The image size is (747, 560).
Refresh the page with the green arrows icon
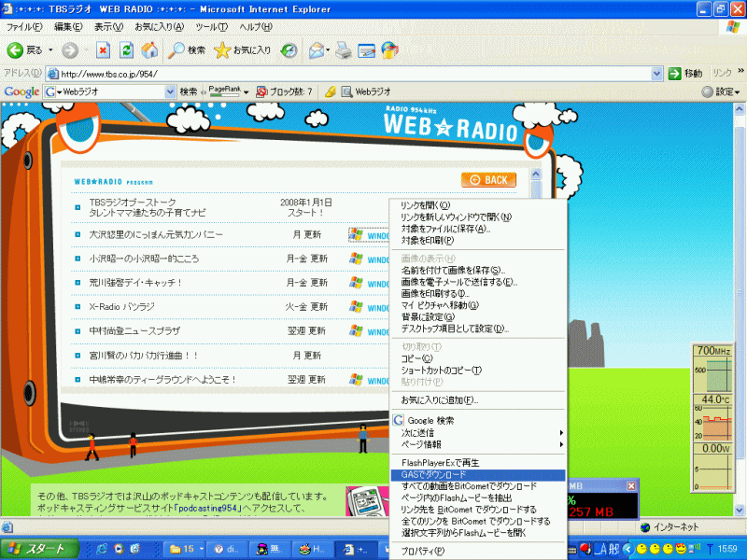click(126, 50)
